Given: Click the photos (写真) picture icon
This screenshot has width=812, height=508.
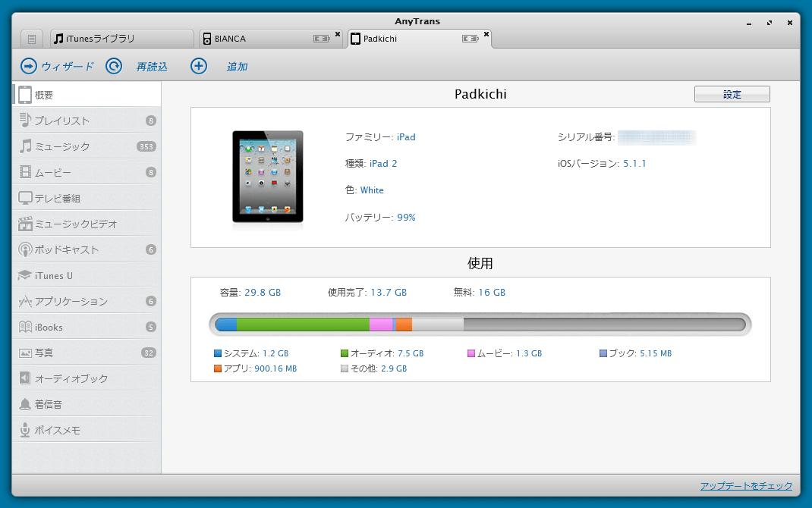Looking at the screenshot, I should tap(25, 353).
